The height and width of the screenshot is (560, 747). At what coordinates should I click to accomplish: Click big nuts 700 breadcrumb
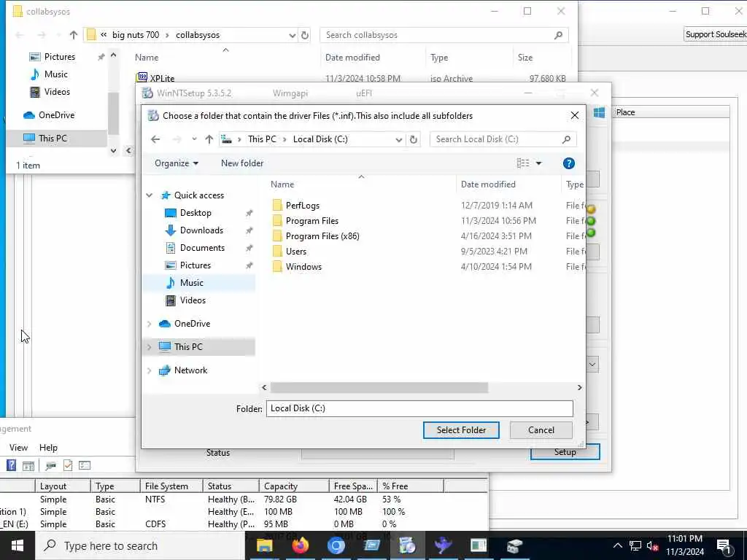[x=135, y=35]
